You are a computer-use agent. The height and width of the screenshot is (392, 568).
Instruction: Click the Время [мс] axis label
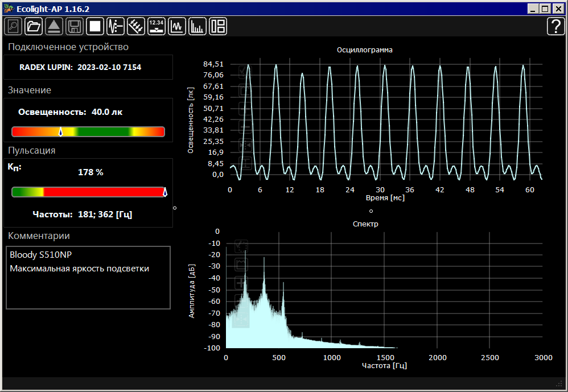[385, 198]
